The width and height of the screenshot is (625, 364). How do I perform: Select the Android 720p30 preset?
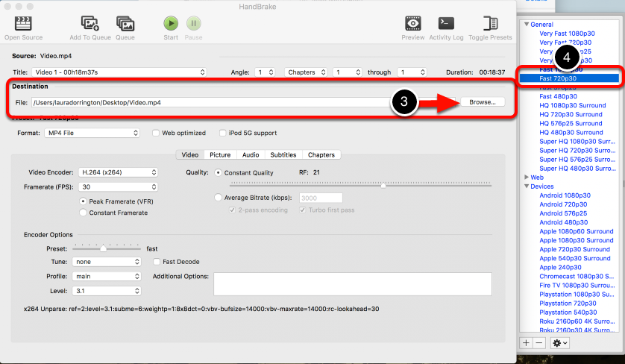(x=563, y=204)
